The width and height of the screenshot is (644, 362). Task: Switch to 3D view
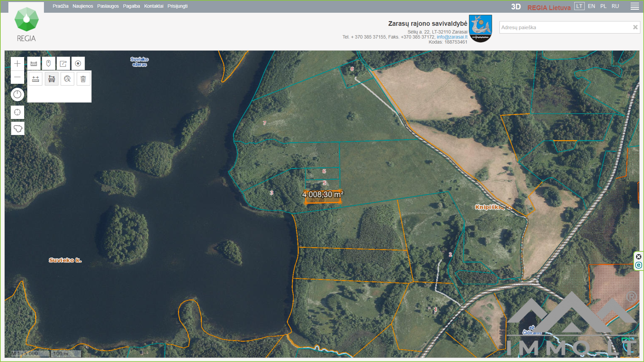516,7
